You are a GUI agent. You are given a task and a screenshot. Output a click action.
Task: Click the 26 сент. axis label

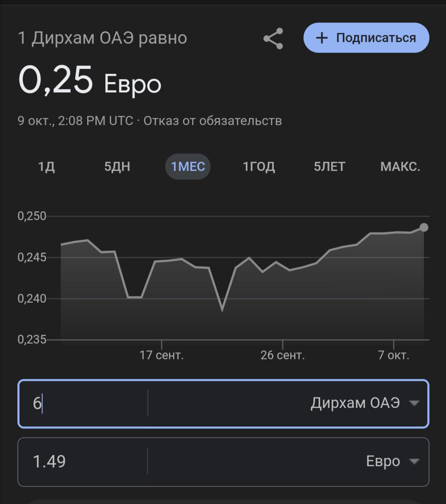(x=282, y=355)
